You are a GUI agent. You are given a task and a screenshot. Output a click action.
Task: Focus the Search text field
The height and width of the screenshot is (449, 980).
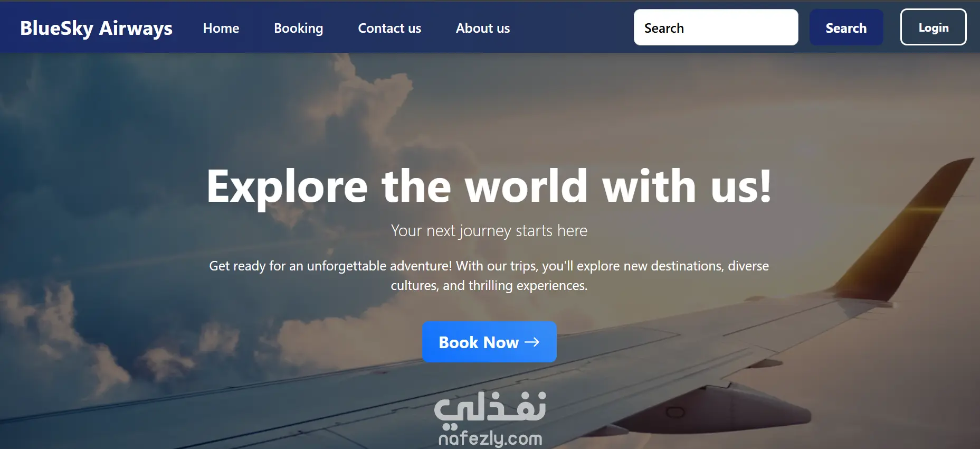click(716, 27)
